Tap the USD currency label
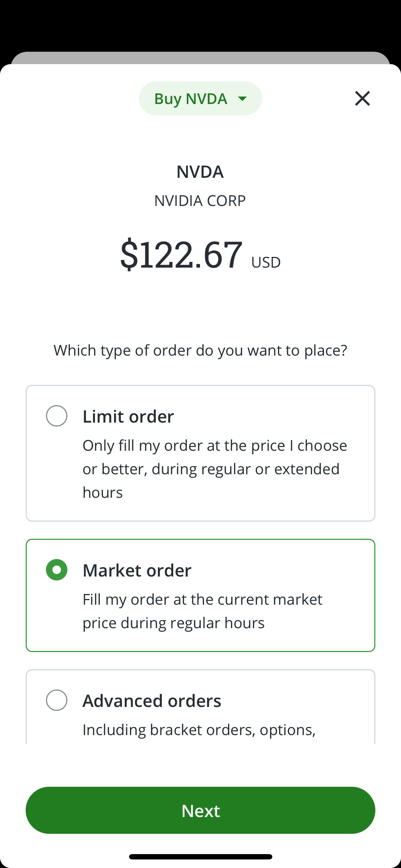 pos(266,263)
